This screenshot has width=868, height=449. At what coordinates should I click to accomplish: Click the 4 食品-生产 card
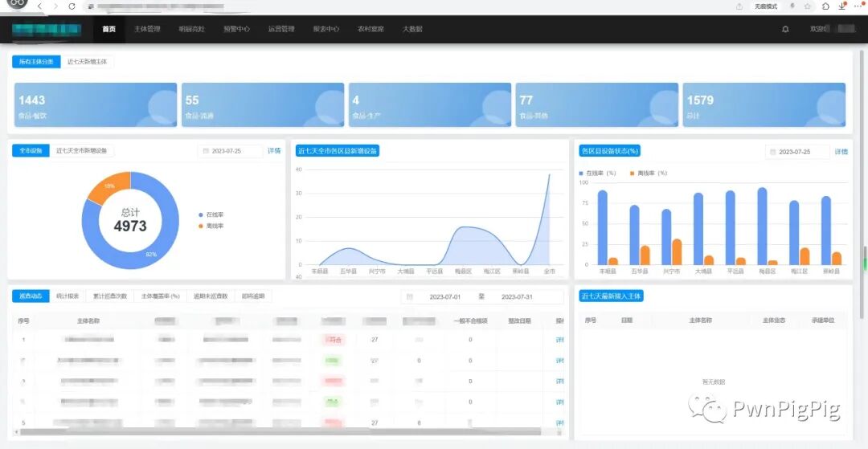430,105
